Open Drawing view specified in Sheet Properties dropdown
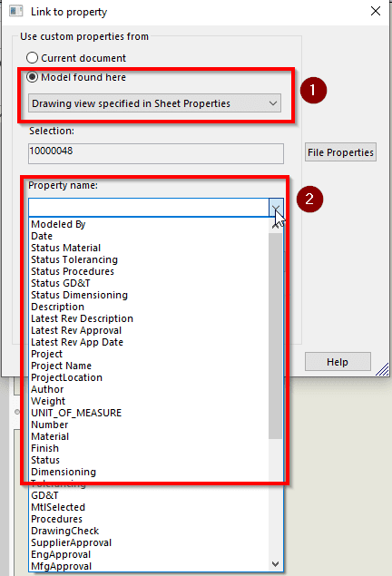Viewport: 392px width, 576px height. pyautogui.click(x=154, y=103)
